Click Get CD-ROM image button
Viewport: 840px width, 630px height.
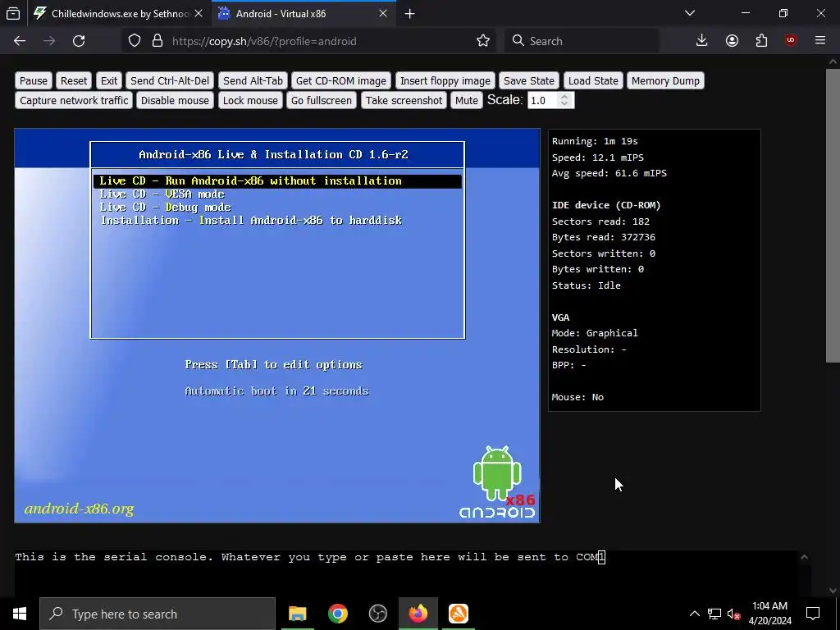point(340,81)
